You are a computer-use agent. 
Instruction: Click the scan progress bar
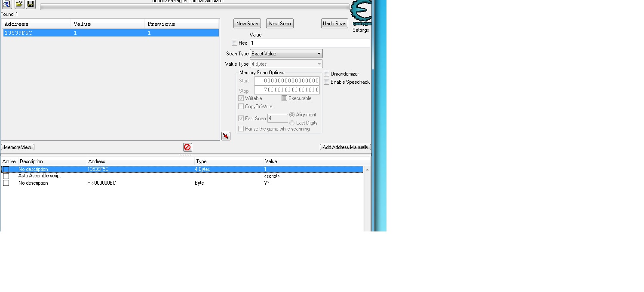coord(195,7)
